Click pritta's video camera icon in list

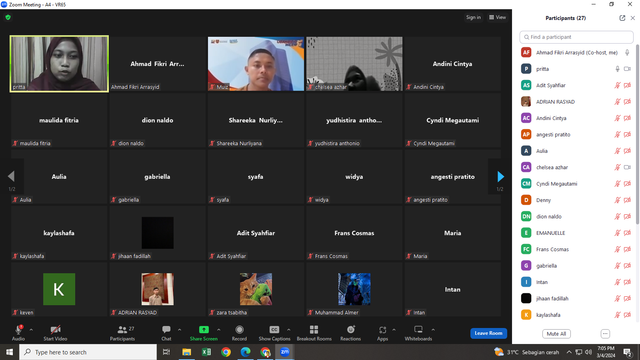(x=627, y=69)
